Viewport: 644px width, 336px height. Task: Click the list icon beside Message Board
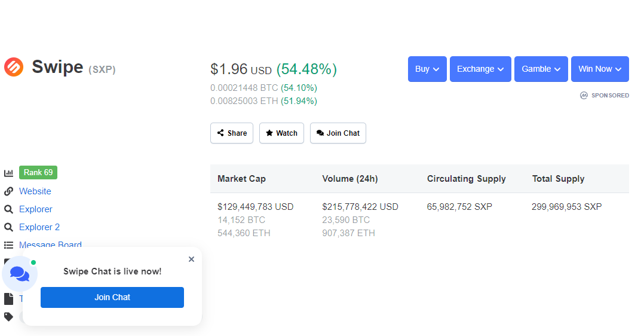tap(8, 245)
